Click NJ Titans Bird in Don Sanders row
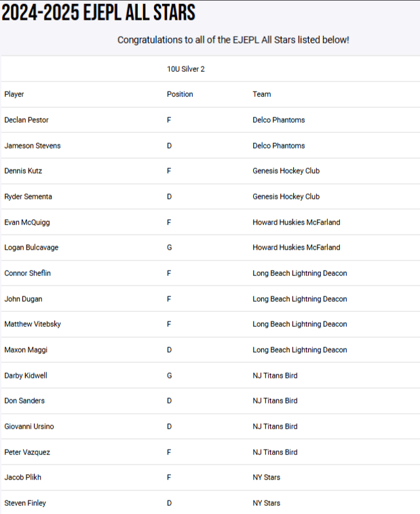Screen dimensions: 420x514 pyautogui.click(x=275, y=401)
